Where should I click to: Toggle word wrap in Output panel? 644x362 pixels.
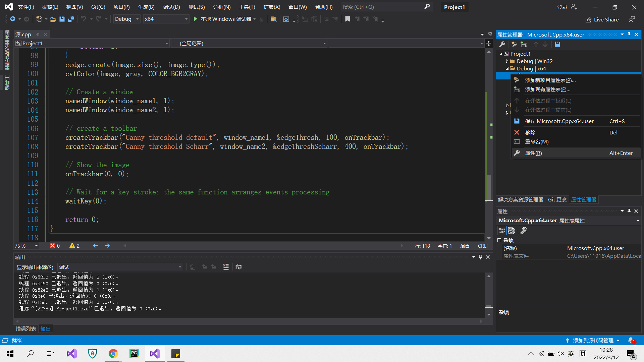coord(238,267)
